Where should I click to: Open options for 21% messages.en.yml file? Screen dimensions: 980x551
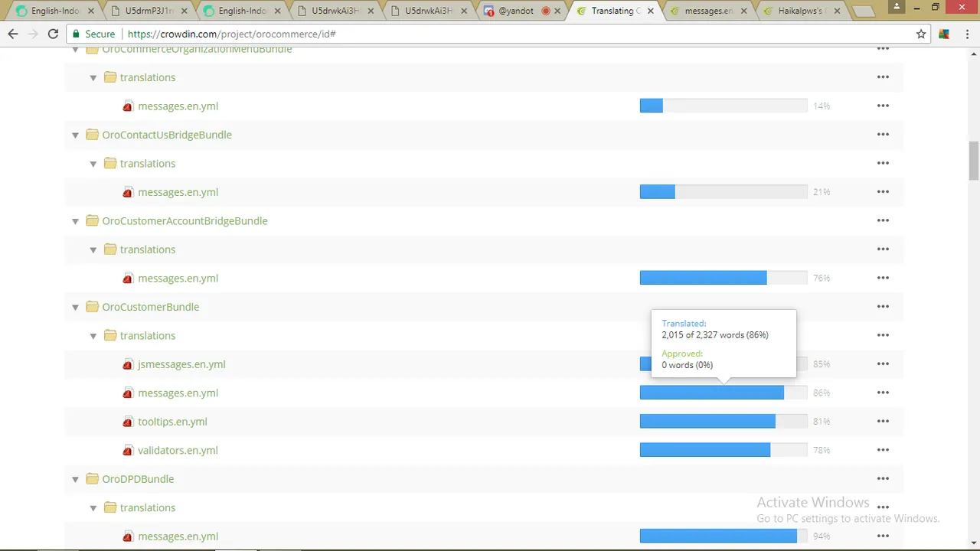883,192
